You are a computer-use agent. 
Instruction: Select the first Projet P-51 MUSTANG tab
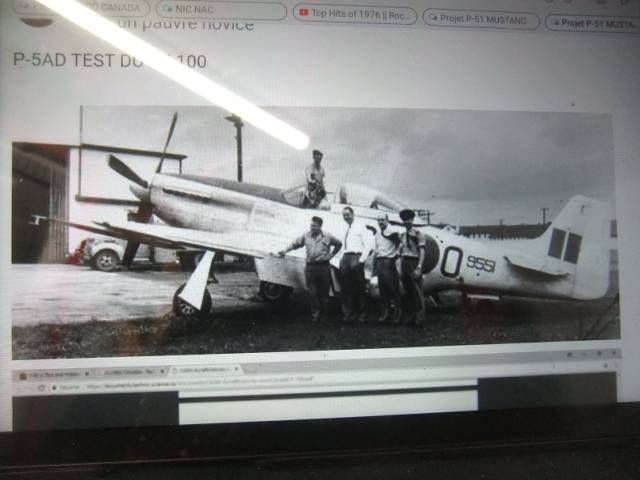click(x=482, y=18)
